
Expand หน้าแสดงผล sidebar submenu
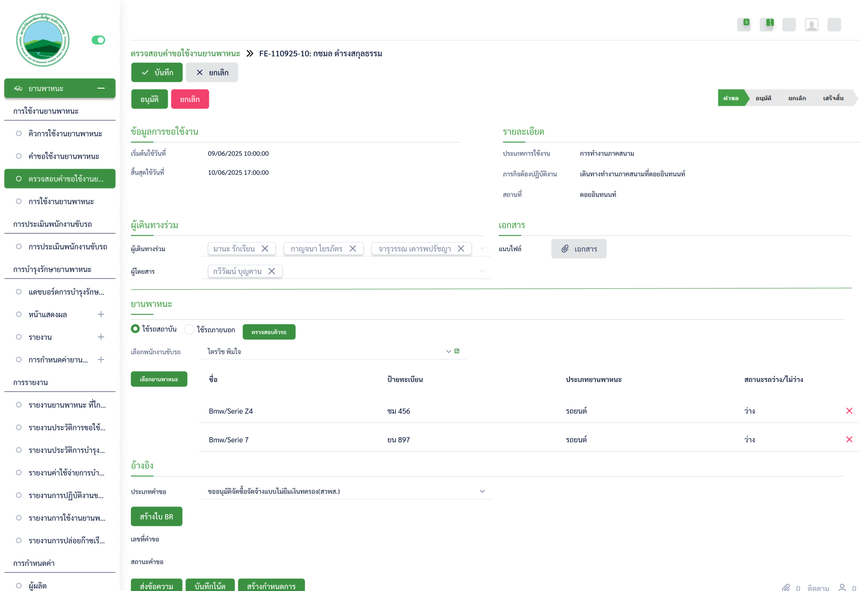pos(101,314)
